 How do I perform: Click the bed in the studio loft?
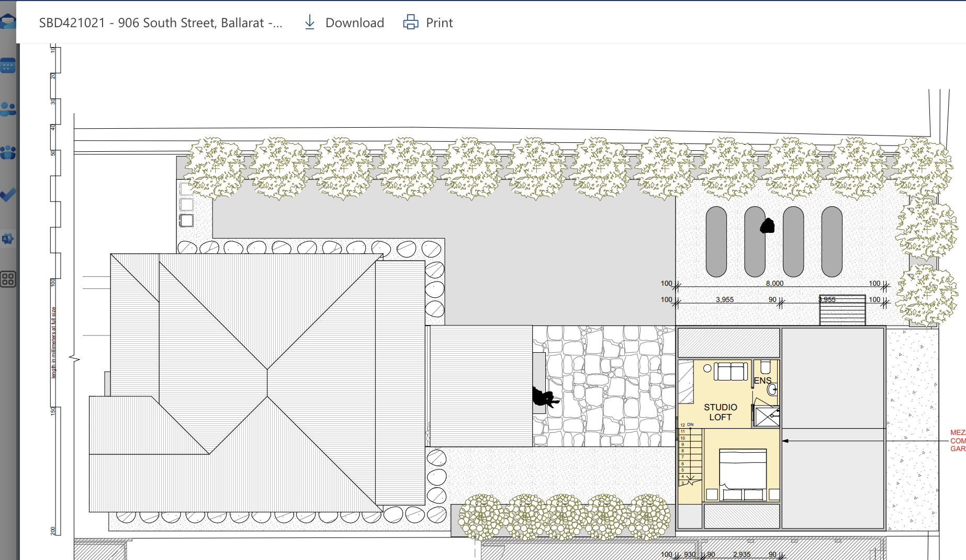coord(743,474)
